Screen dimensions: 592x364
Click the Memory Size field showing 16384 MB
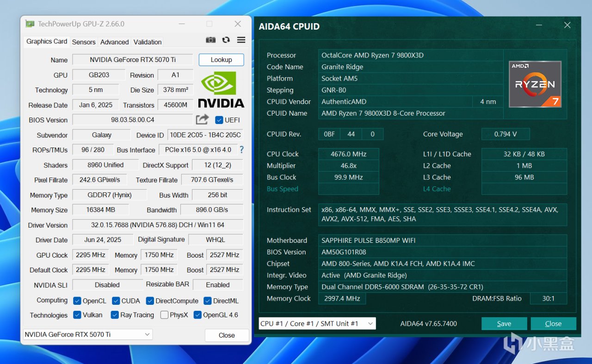100,210
